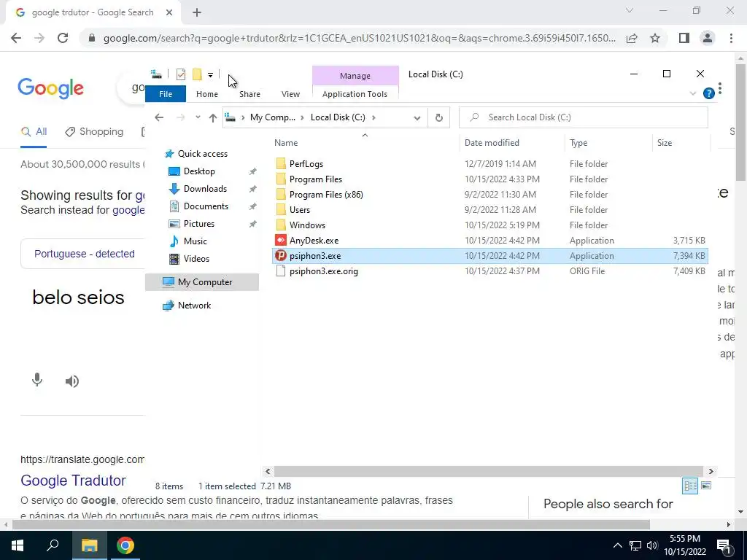Screen dimensions: 747x560
Task: Sort files by Name column
Action: point(286,142)
